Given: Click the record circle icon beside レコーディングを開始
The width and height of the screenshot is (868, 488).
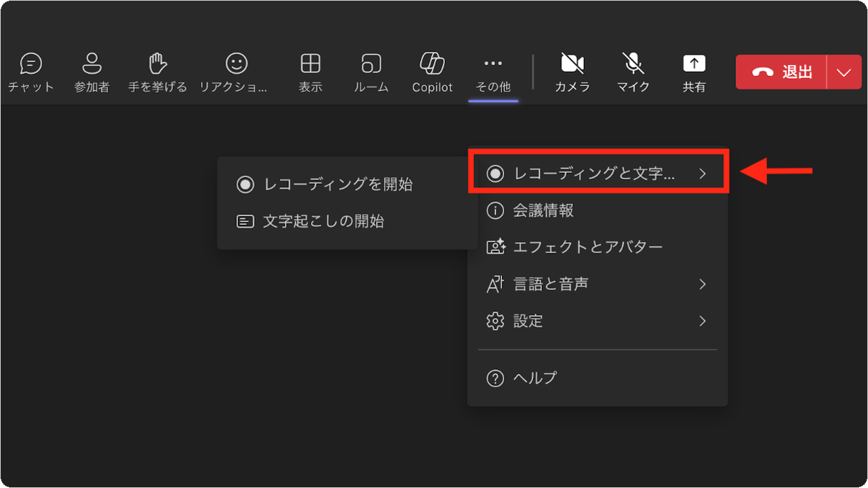Looking at the screenshot, I should coord(245,184).
